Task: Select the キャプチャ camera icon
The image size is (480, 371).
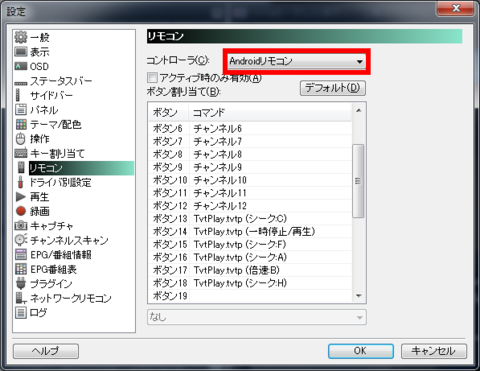Action: click(21, 226)
